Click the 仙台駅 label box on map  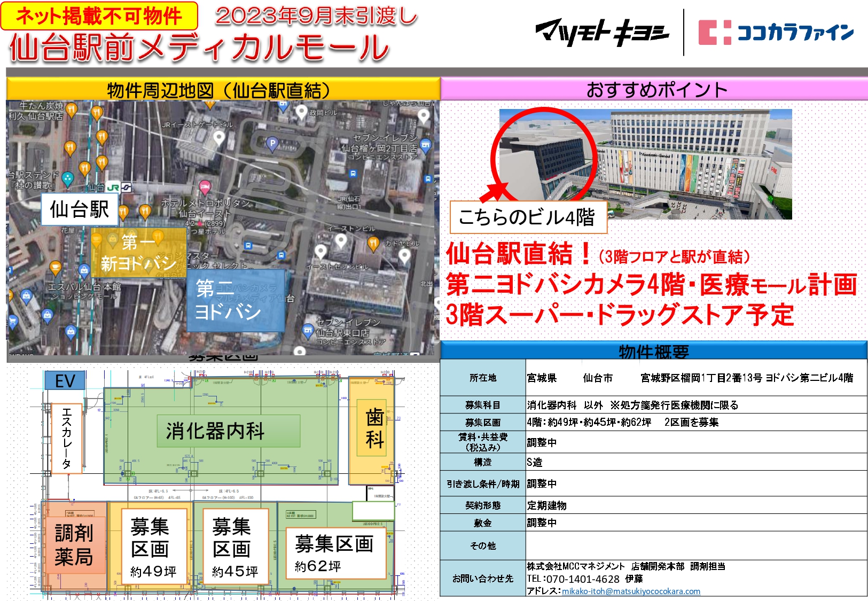(x=80, y=209)
